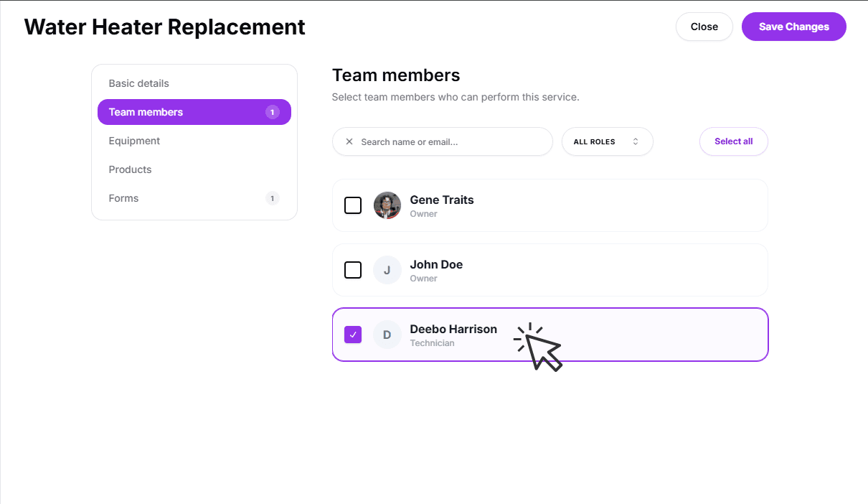Click the chevron on the ALL ROLES filter
Screen dimensions: 868x504
pyautogui.click(x=636, y=141)
